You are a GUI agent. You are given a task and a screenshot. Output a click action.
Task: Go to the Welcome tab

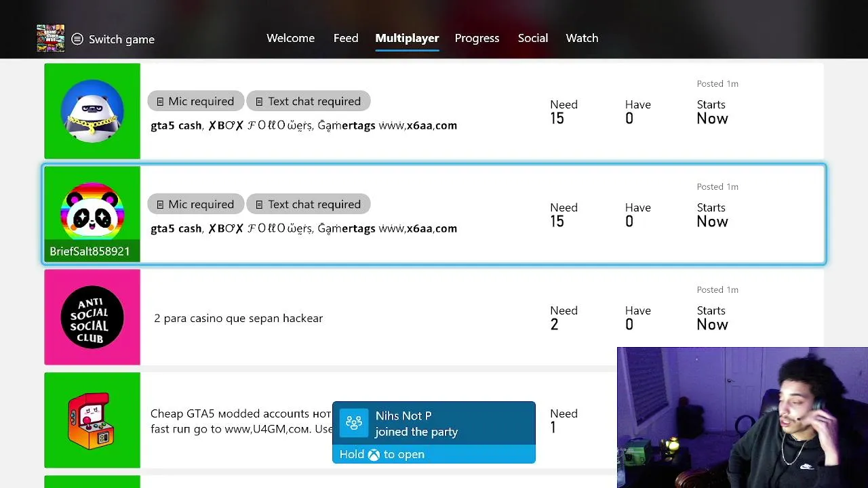(290, 38)
